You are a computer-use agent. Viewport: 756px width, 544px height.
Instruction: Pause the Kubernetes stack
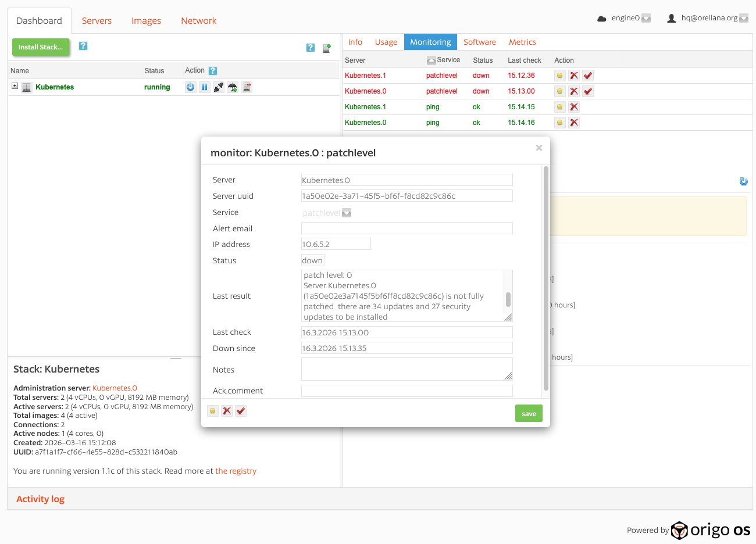[204, 87]
